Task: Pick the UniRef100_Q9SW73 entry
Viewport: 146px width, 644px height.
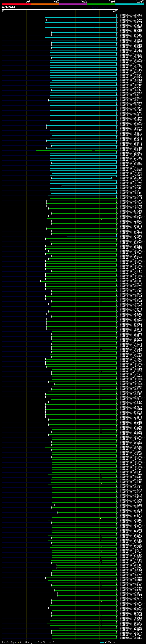Action: coord(131,138)
